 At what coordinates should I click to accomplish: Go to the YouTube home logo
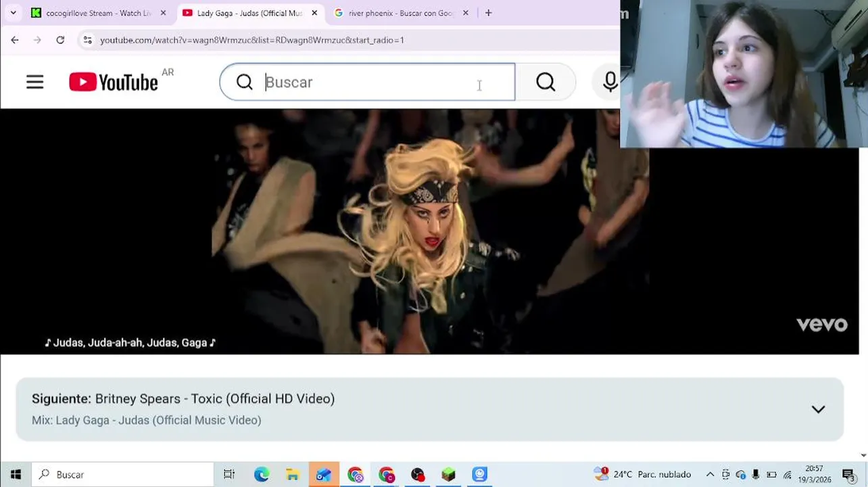point(114,83)
